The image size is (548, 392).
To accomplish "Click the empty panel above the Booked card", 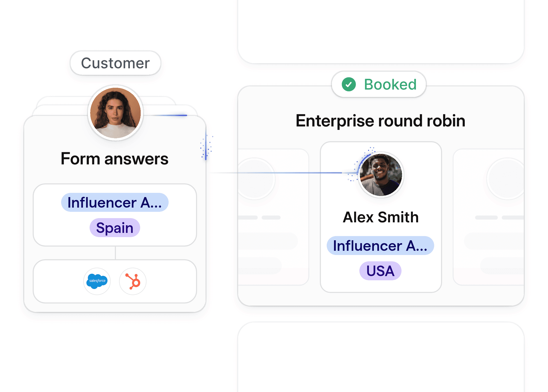I will pyautogui.click(x=381, y=32).
